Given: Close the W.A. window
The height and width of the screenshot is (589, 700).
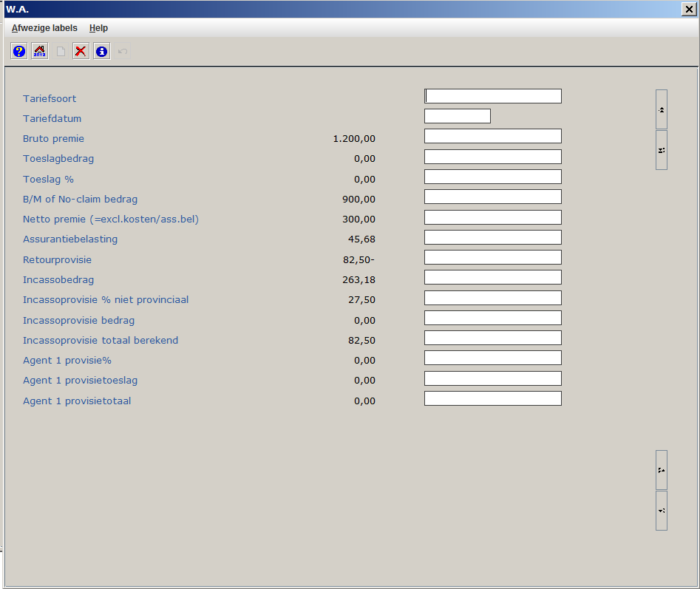Looking at the screenshot, I should coord(689,9).
